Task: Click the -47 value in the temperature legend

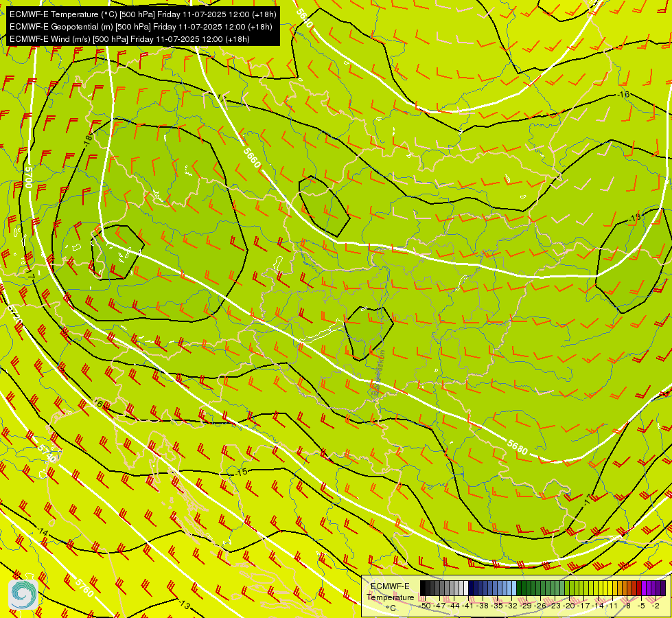Action: pos(439,606)
